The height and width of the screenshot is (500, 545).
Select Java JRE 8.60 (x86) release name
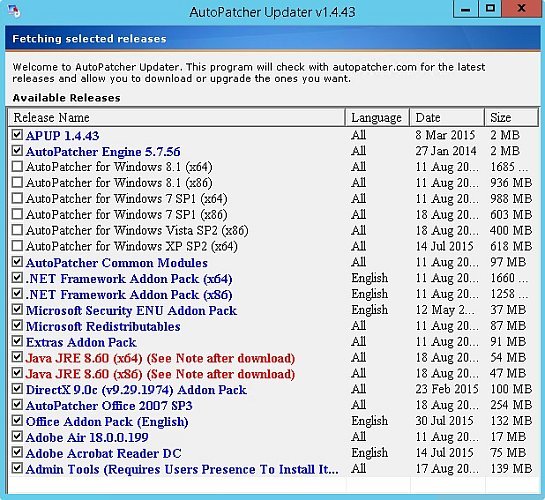(x=160, y=374)
